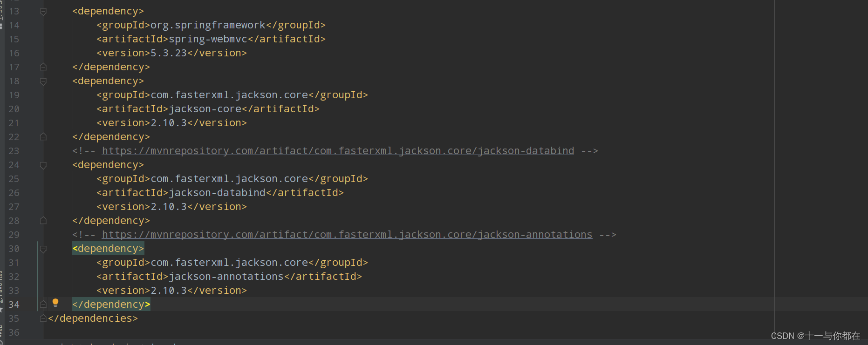This screenshot has width=868, height=345.
Task: Click the fold end marker on line 22
Action: tap(43, 137)
